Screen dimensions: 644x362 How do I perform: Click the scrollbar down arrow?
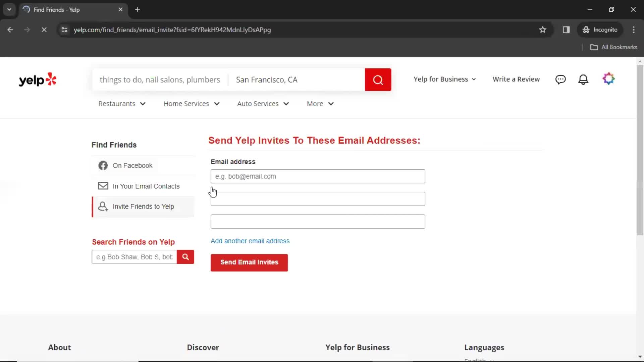click(640, 357)
